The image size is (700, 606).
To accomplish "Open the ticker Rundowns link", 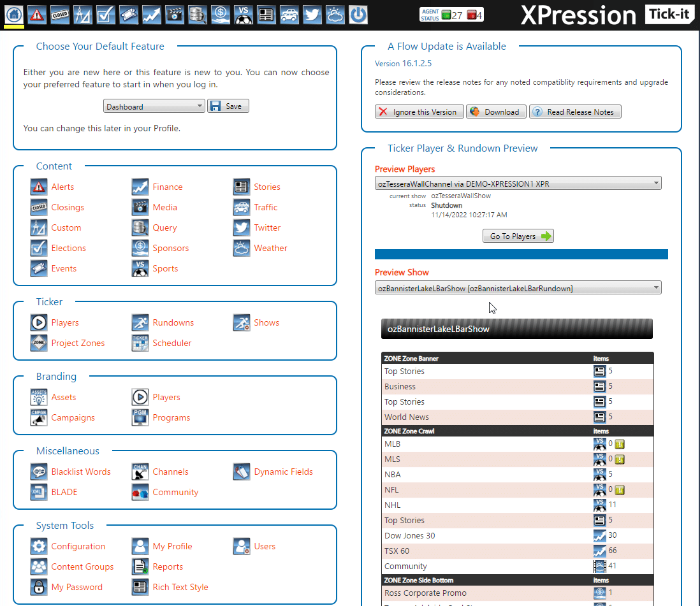I will tap(173, 322).
